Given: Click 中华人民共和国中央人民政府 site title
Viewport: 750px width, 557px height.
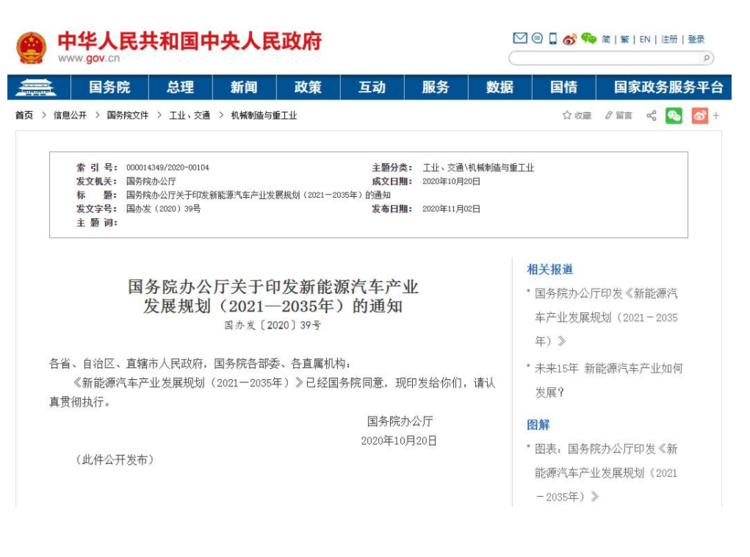Looking at the screenshot, I should point(190,41).
